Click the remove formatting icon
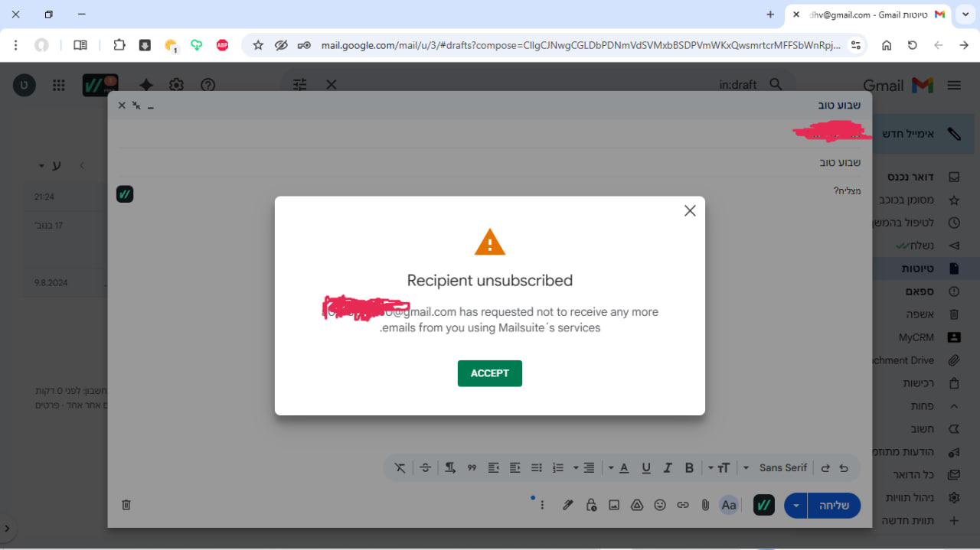 click(x=400, y=467)
